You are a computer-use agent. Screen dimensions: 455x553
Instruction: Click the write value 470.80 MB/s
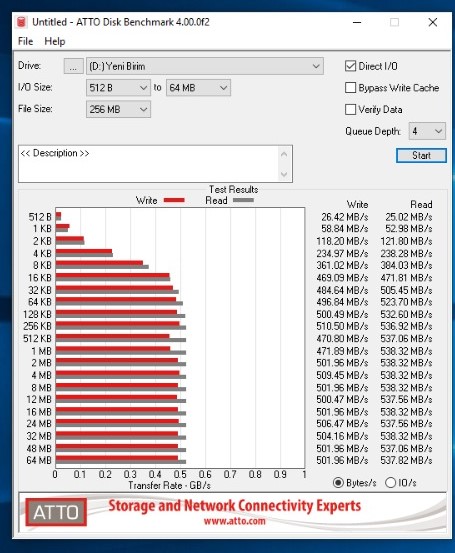click(x=342, y=339)
